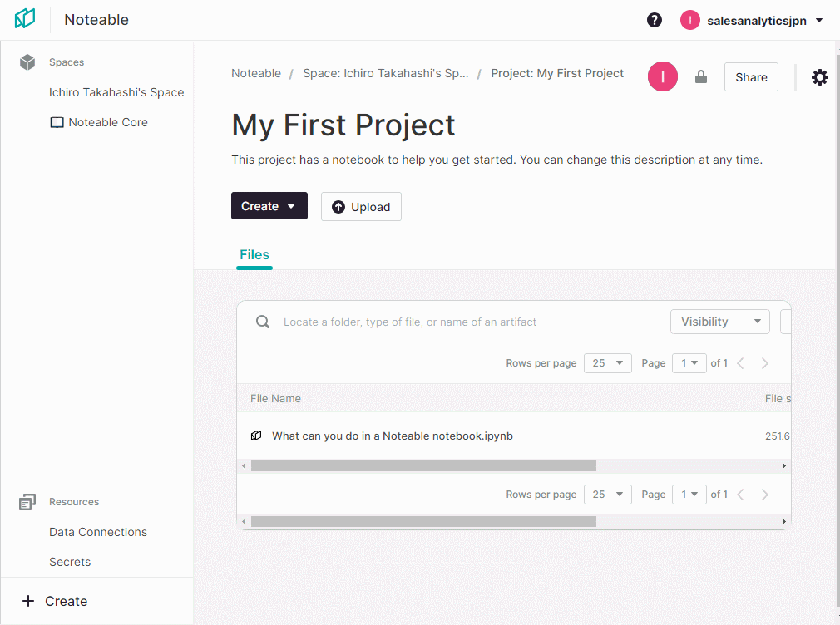840x625 pixels.
Task: Open the Visibility filter dropdown
Action: click(719, 322)
